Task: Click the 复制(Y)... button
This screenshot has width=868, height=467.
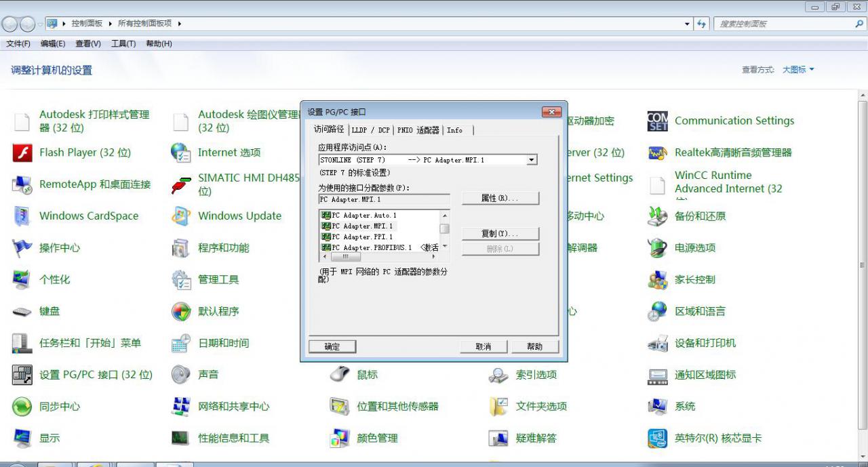Action: (500, 234)
